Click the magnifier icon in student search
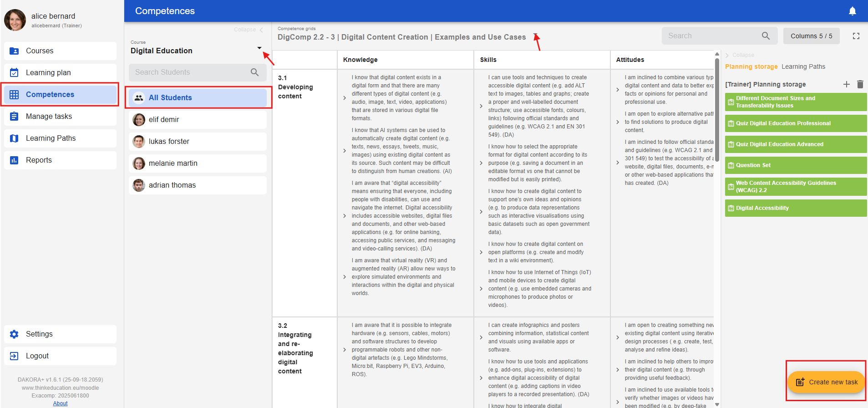 254,72
